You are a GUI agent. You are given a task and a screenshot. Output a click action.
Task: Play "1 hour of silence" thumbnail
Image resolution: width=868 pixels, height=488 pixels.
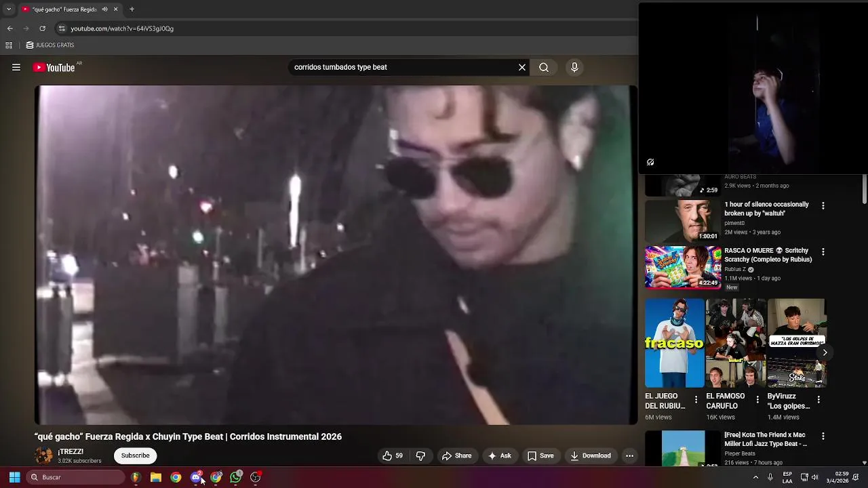(682, 221)
